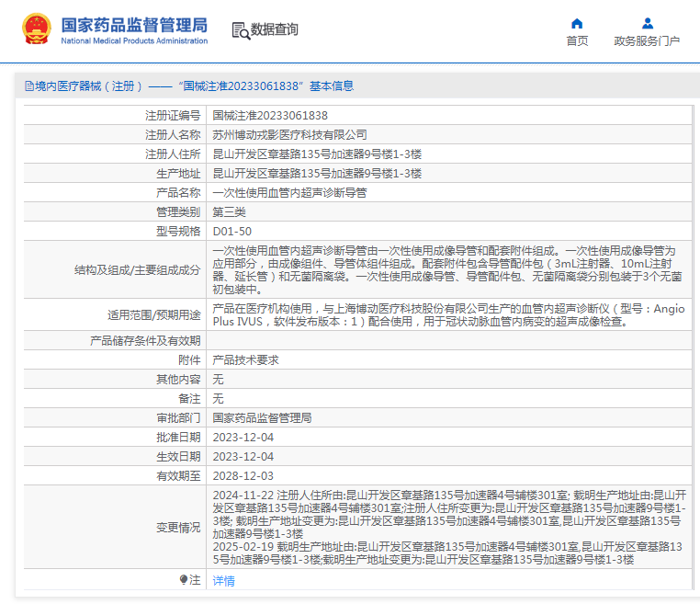700x604 pixels.
Task: Click the 数据查询 magnifier document icon
Action: [x=241, y=31]
